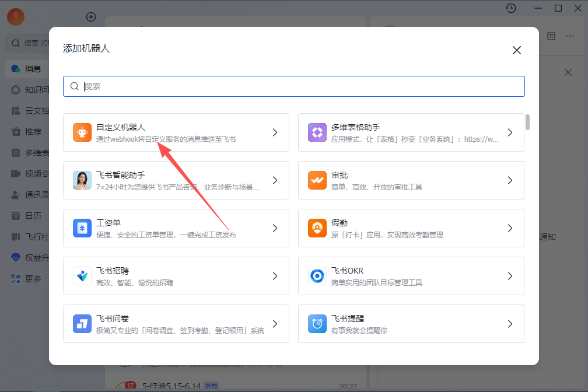Close the 添加机器人 dialog
Image resolution: width=588 pixels, height=392 pixels.
pos(517,50)
